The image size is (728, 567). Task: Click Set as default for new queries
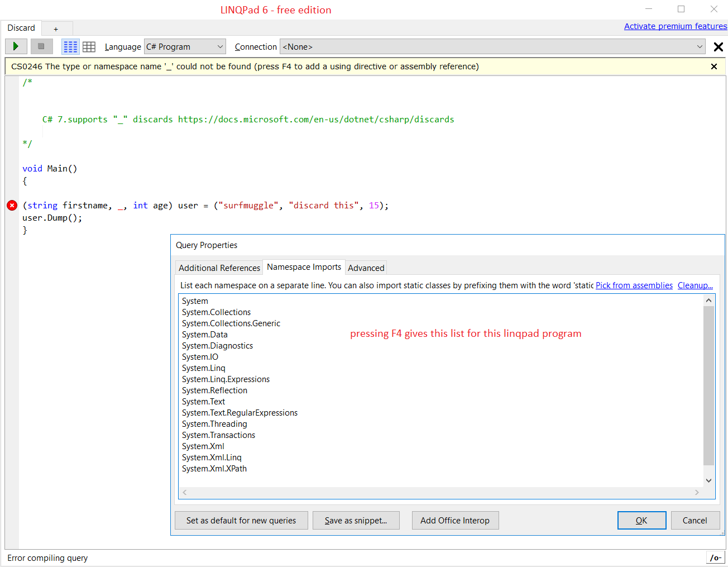[x=241, y=521]
